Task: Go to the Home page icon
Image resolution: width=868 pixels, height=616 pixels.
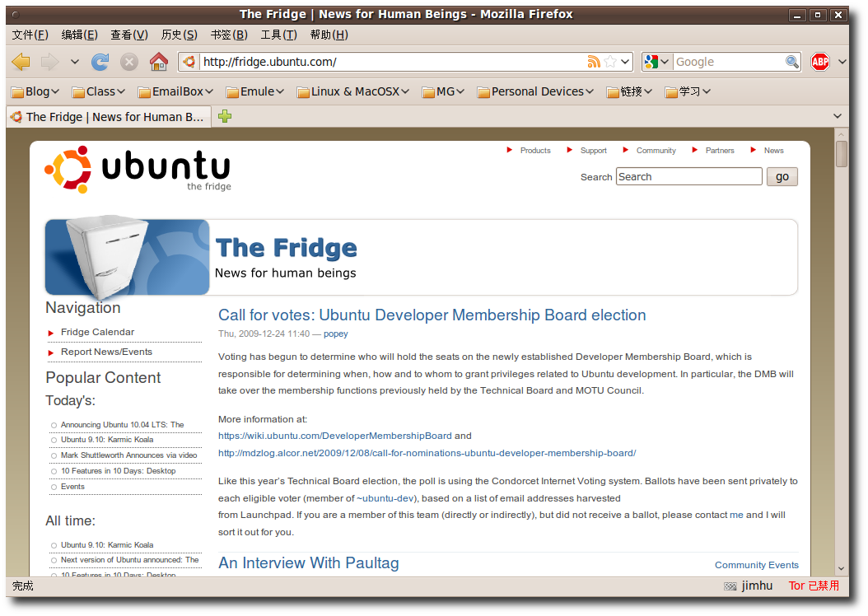Action: (159, 62)
